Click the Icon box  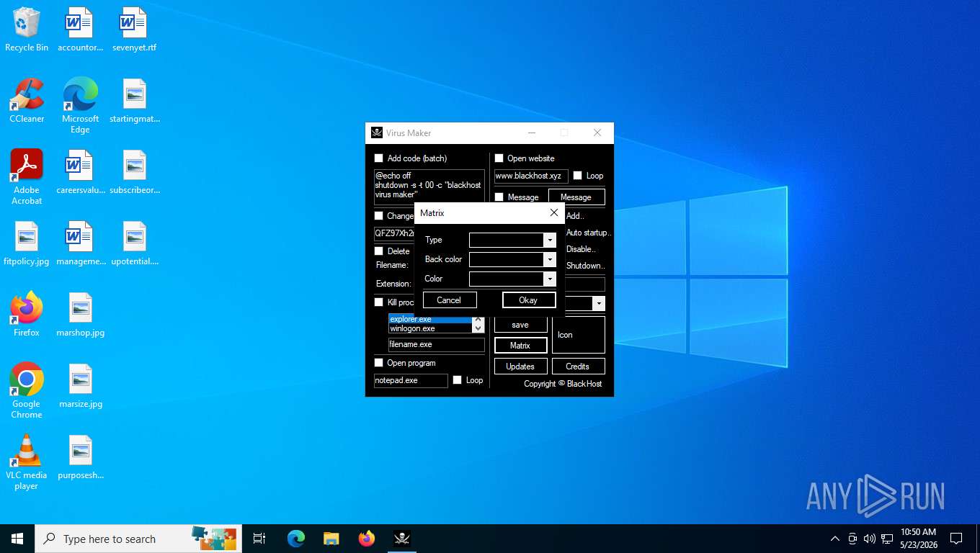578,335
